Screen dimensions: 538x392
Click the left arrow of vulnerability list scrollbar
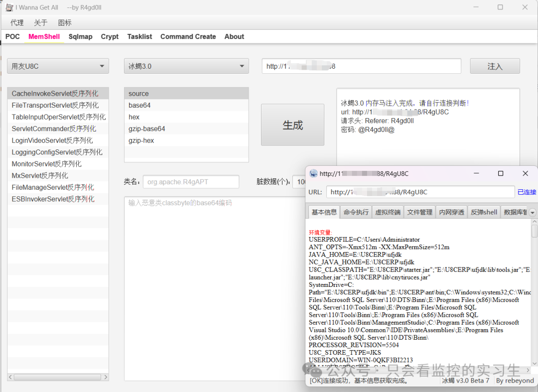[10, 377]
